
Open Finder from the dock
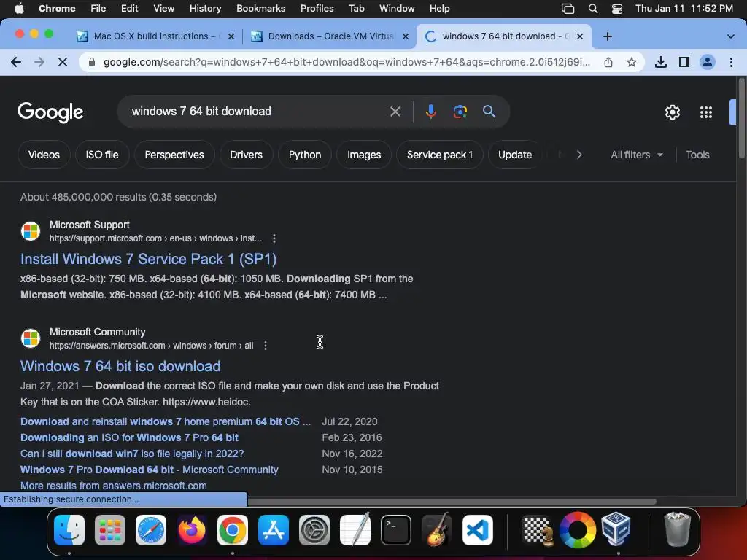coord(69,530)
